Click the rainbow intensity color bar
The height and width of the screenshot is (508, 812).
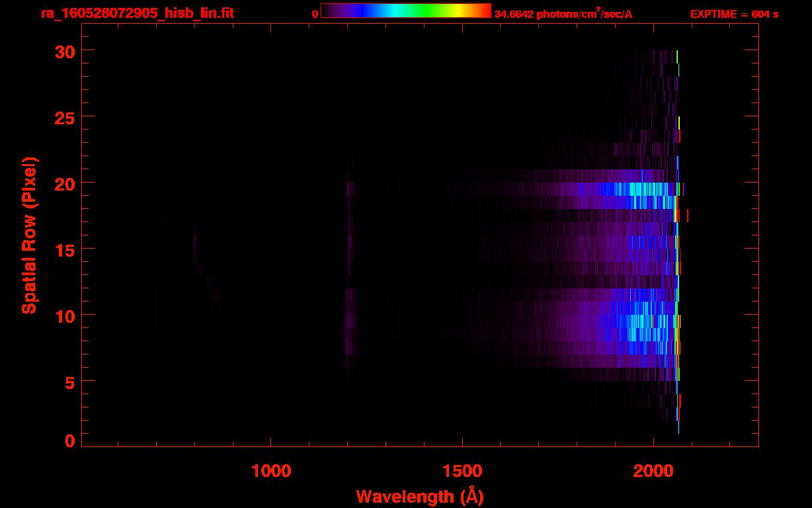pos(406,11)
